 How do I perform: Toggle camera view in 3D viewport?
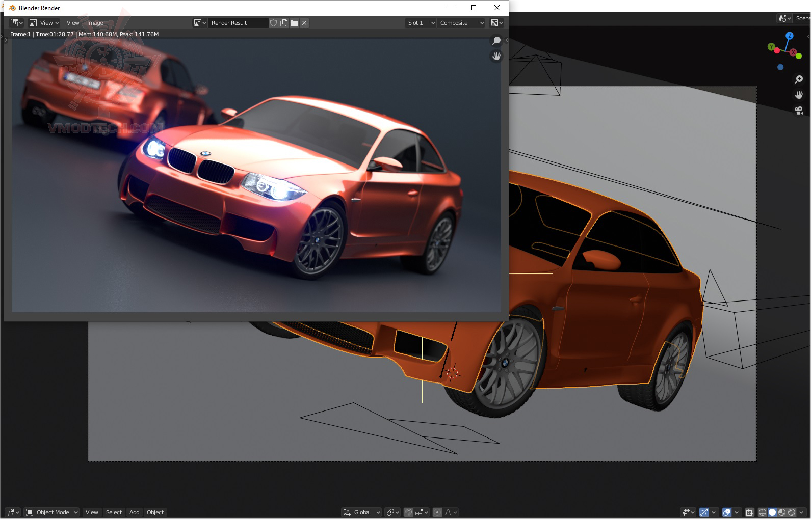pos(799,111)
